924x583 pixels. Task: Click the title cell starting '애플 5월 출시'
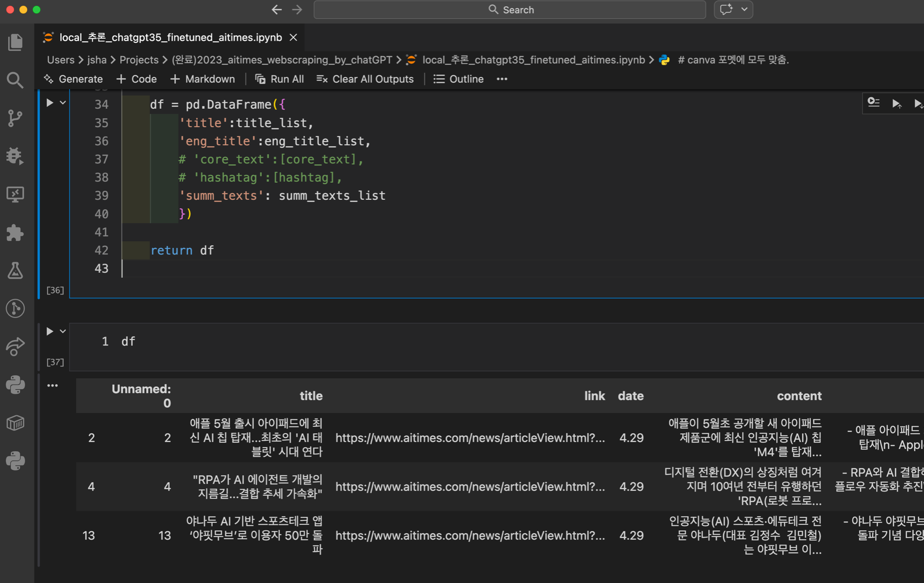coord(256,437)
